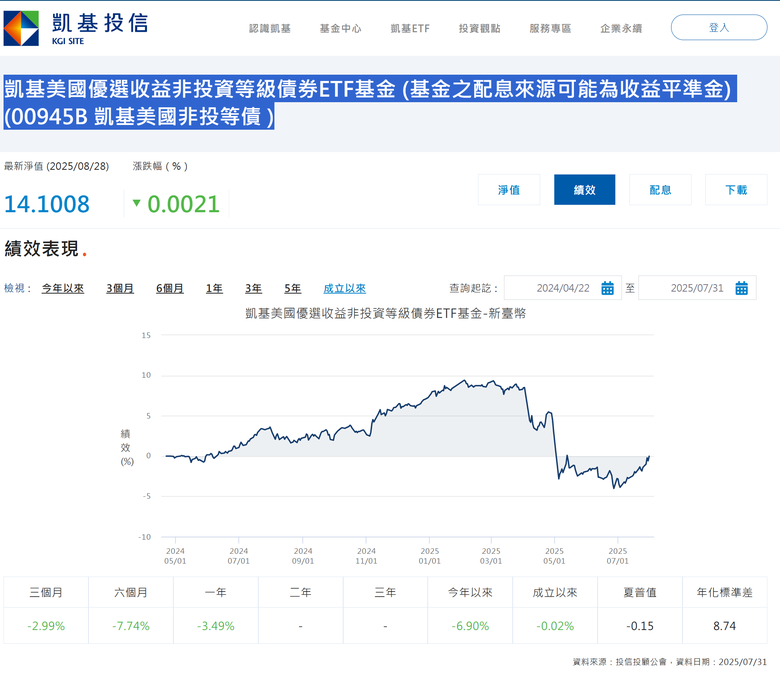View 成立以來 performance range
The image size is (780, 676).
pyautogui.click(x=344, y=289)
